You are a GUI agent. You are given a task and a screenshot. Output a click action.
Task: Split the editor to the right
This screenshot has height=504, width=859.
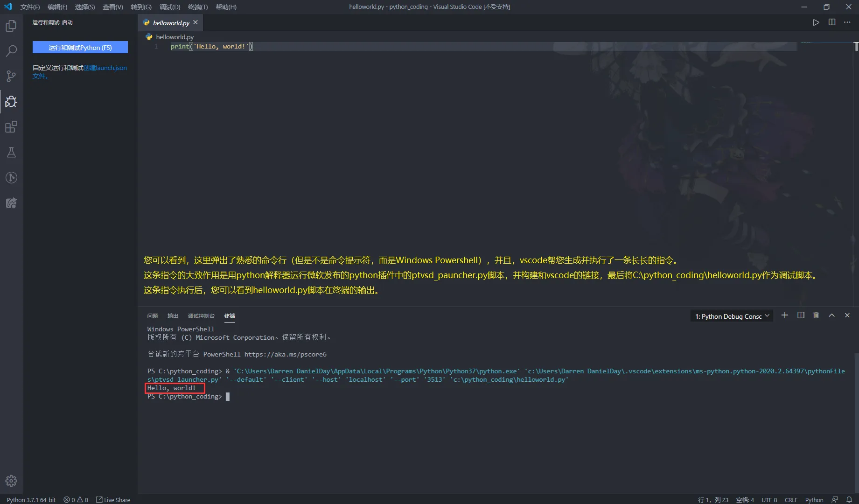point(831,22)
